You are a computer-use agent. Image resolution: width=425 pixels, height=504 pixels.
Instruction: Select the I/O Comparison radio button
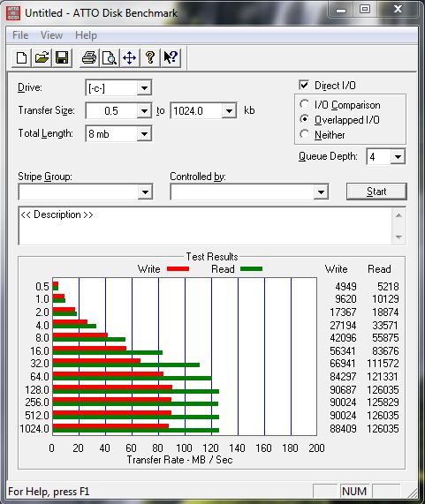pyautogui.click(x=304, y=104)
